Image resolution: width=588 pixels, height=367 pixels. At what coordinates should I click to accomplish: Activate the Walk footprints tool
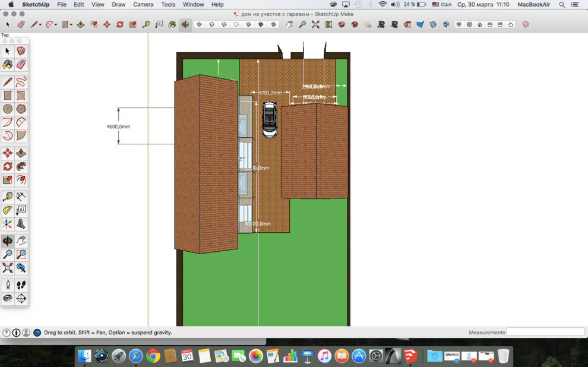tap(21, 285)
